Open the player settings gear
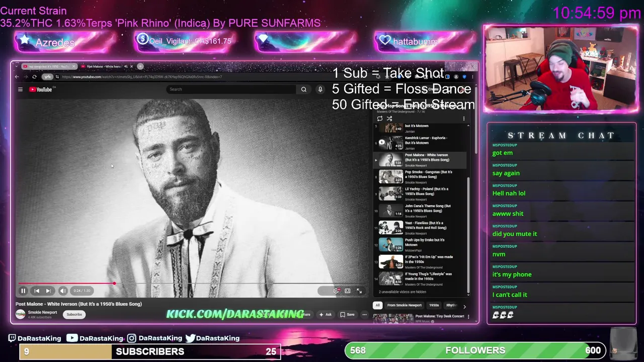This screenshot has height=362, width=644. pos(336,291)
